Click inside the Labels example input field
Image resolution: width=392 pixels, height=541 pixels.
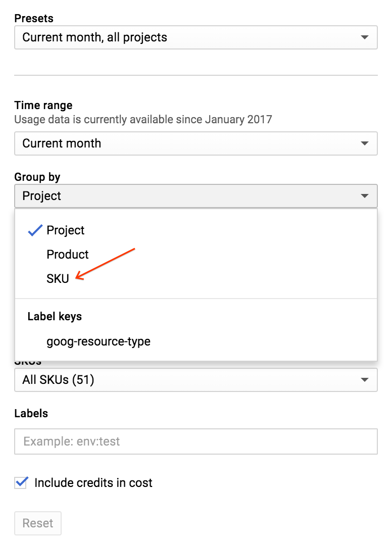click(195, 441)
